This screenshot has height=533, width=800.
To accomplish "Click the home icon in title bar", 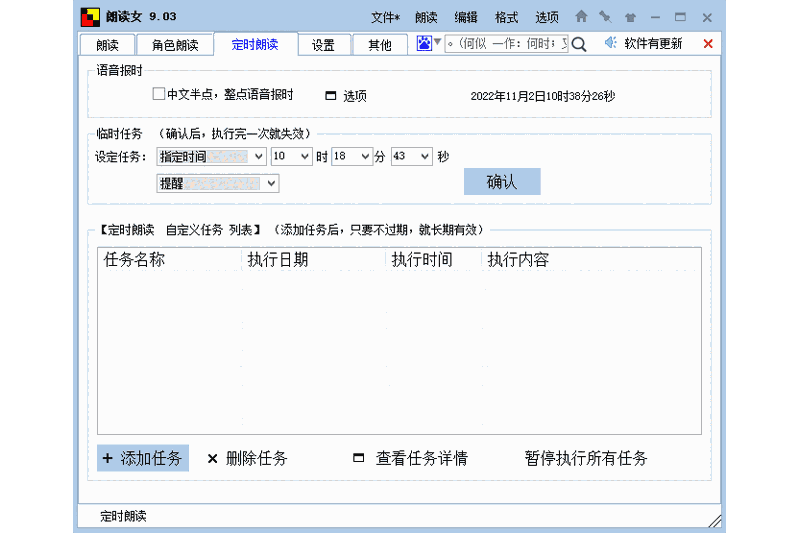I will 581,17.
